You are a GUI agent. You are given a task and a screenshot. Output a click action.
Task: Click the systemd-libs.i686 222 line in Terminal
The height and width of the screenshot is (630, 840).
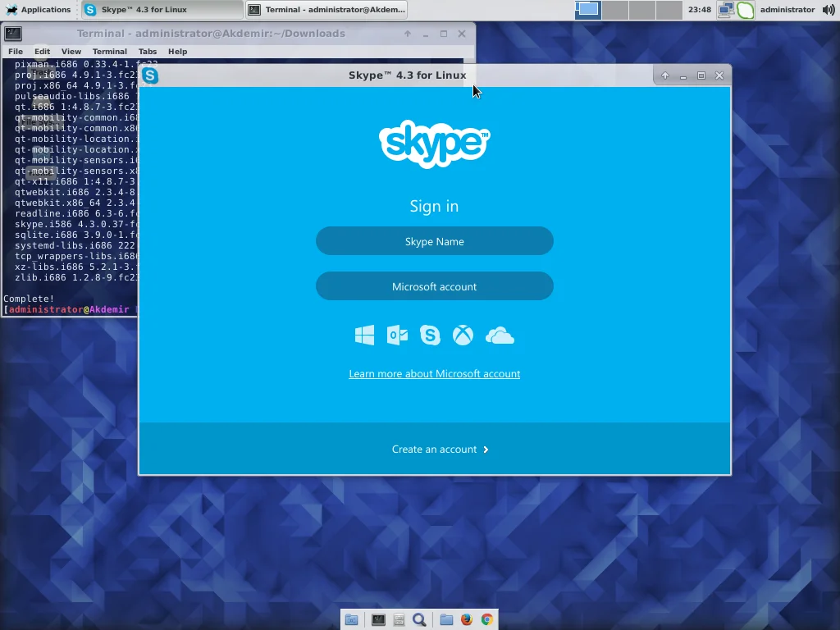pos(76,245)
